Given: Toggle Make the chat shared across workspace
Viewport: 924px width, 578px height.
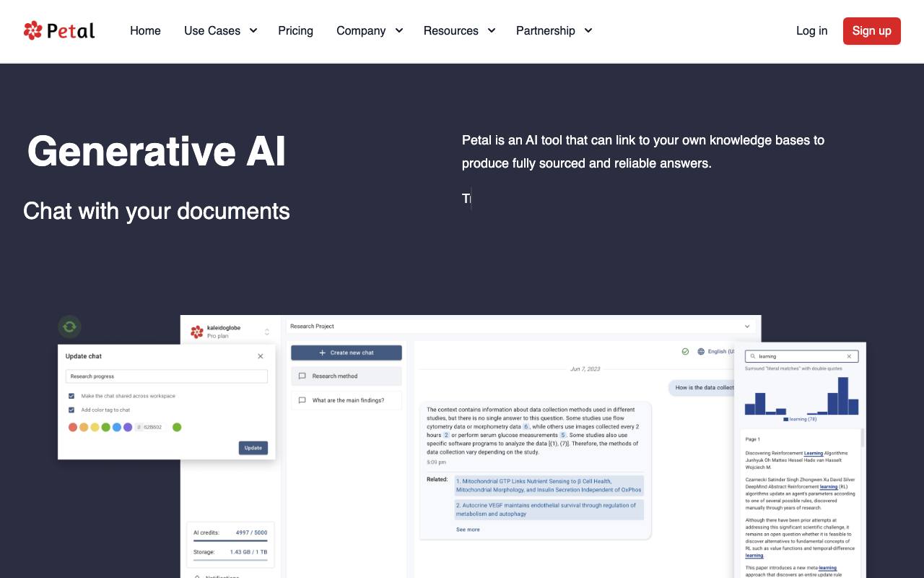Looking at the screenshot, I should click(x=71, y=396).
